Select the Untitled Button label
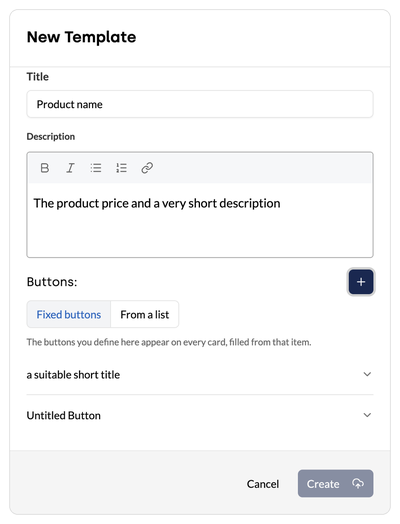Viewport: 400px width, 524px height. point(63,415)
